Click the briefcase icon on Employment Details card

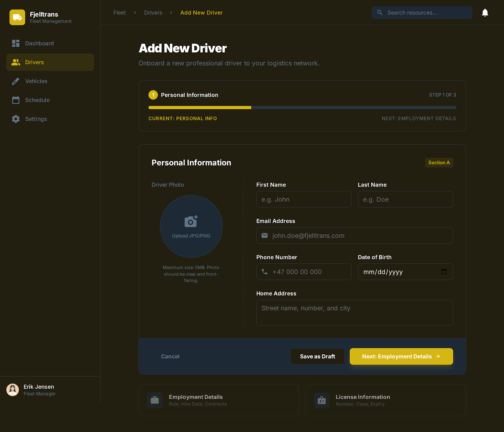pos(154,400)
